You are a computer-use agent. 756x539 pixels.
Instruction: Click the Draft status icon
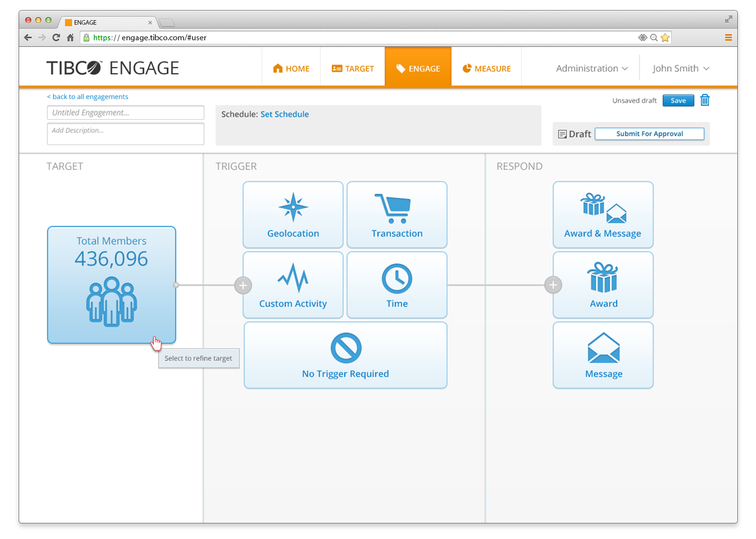point(562,134)
